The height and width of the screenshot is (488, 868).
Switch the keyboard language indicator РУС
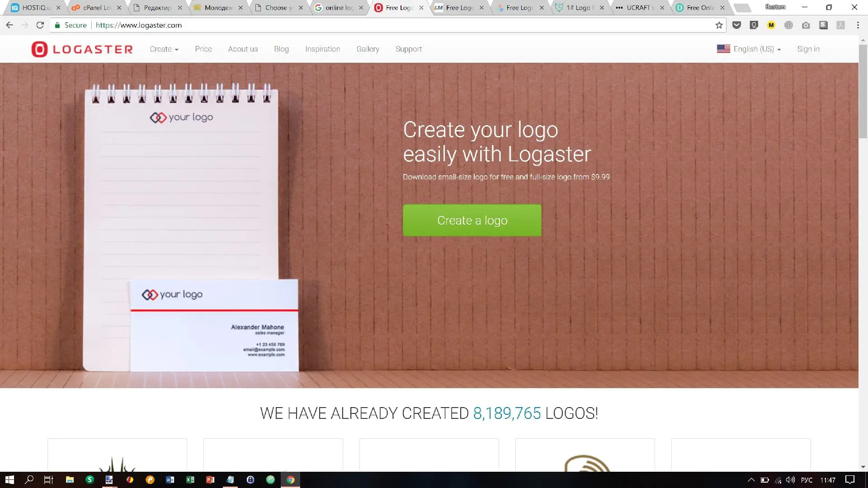click(807, 480)
